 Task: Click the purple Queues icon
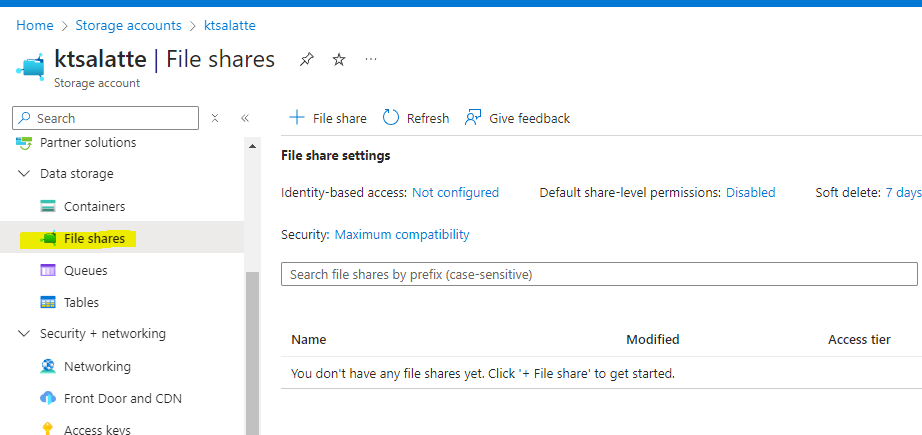click(48, 270)
